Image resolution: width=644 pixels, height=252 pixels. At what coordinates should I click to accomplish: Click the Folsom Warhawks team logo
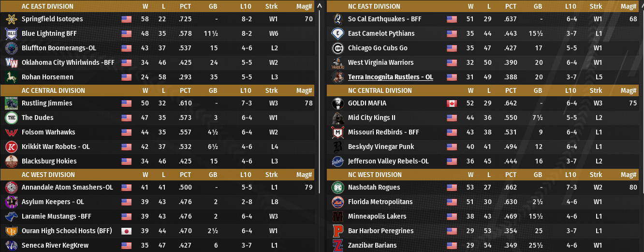click(x=11, y=133)
